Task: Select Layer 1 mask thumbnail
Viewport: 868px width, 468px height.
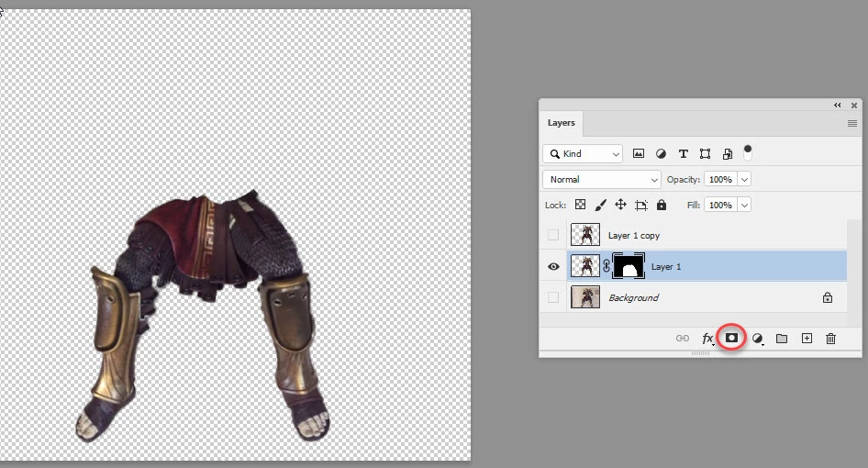Action: 629,266
